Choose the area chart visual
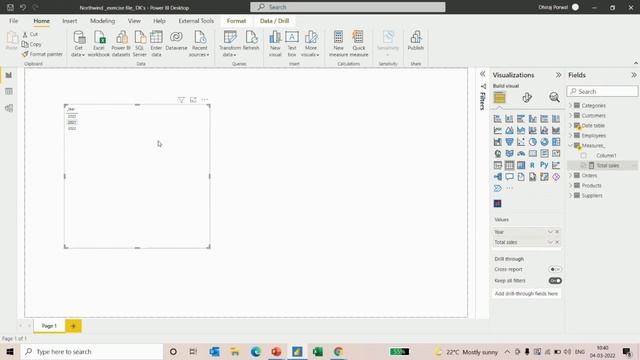This screenshot has height=360, width=640. pyautogui.click(x=509, y=130)
